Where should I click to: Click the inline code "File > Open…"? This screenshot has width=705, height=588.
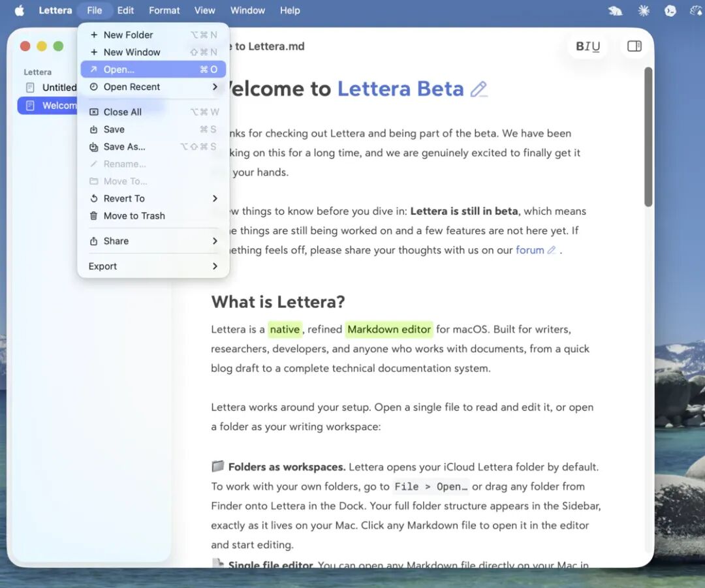click(430, 487)
